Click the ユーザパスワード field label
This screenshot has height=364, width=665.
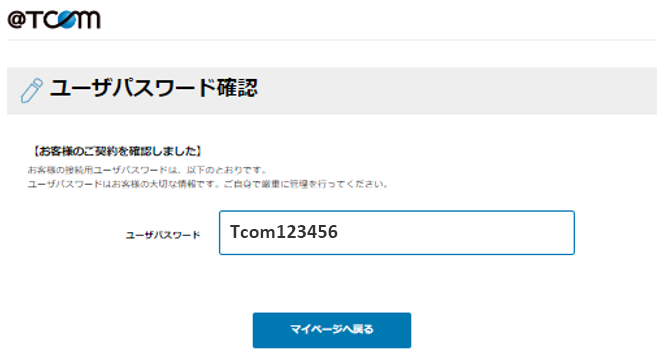[163, 235]
